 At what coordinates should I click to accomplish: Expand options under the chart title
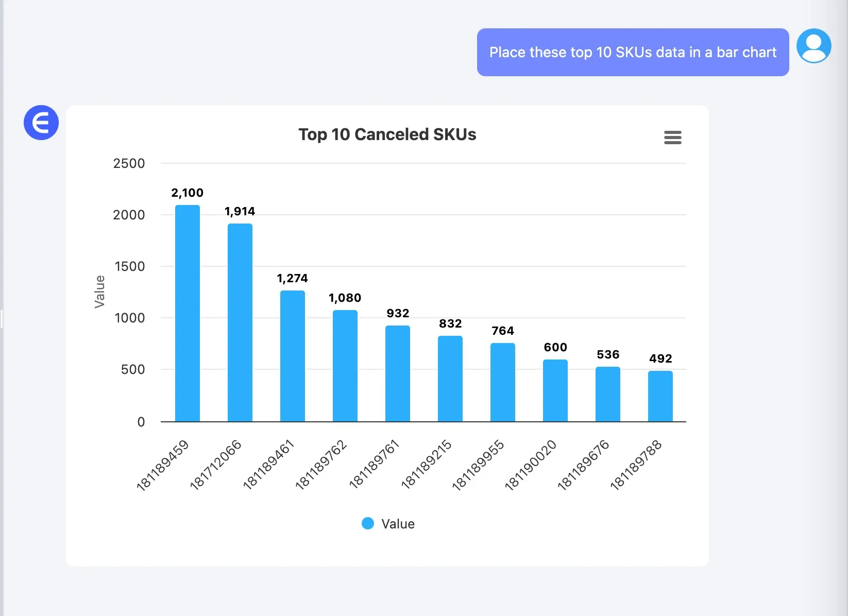click(x=672, y=137)
